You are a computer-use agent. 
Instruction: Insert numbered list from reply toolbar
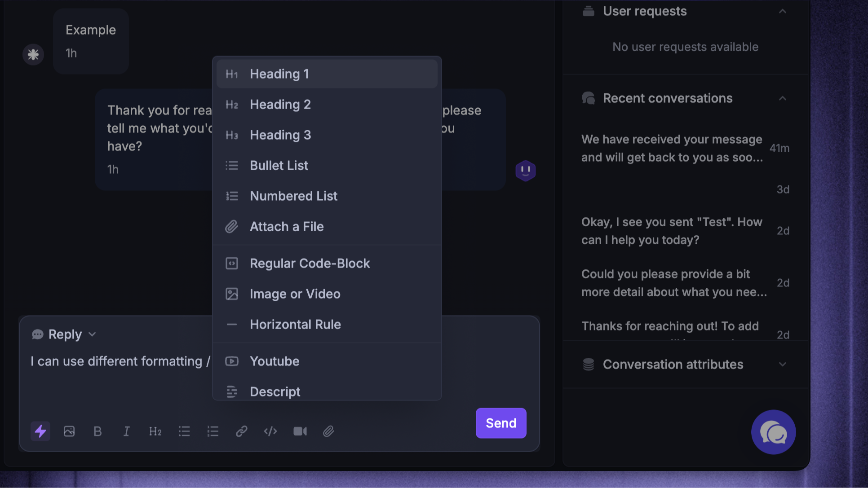tap(213, 431)
